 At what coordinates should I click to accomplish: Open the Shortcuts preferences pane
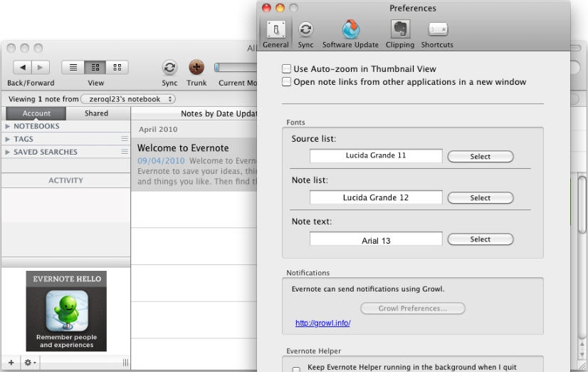pos(437,34)
